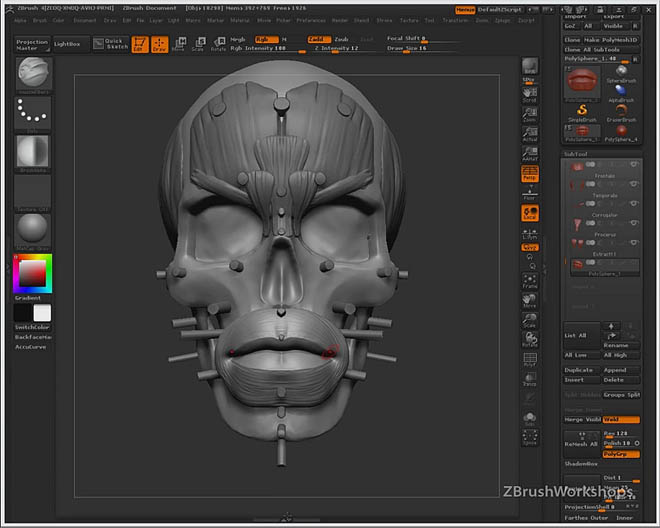Toggle the Weld option
Viewport: 660px width, 528px height.
[x=621, y=419]
